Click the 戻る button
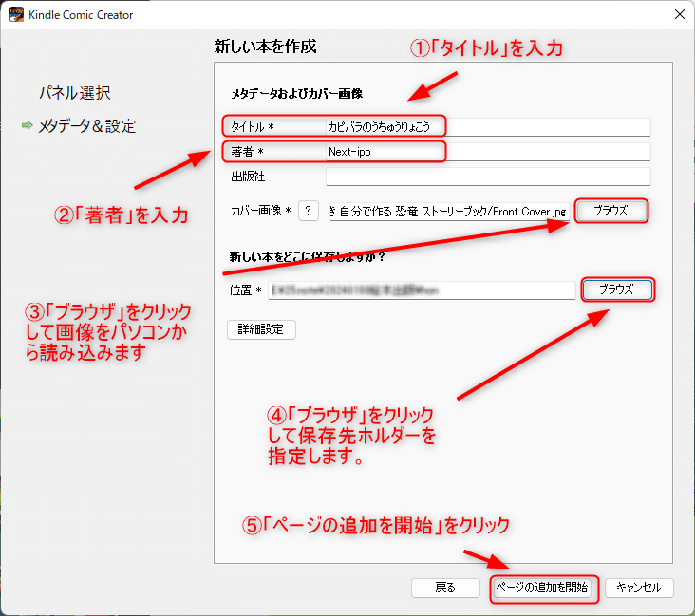Image resolution: width=695 pixels, height=616 pixels. (x=445, y=588)
